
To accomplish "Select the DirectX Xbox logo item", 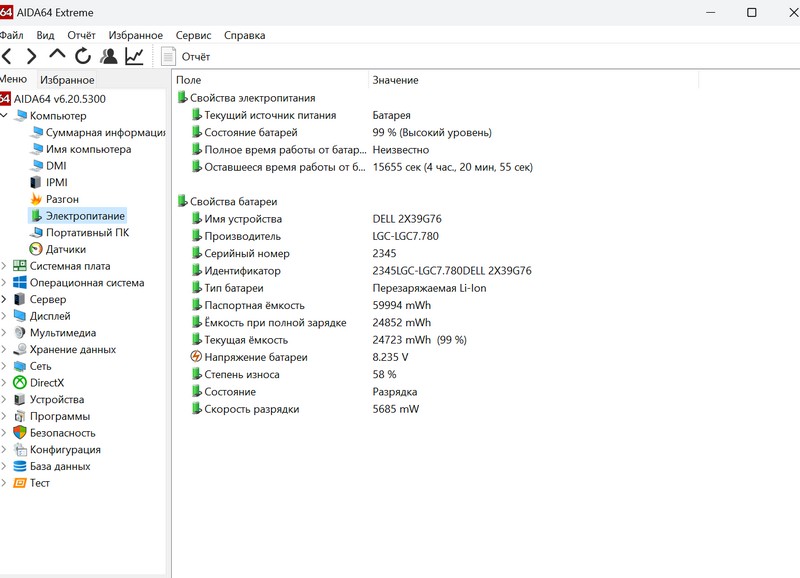I will (x=46, y=383).
